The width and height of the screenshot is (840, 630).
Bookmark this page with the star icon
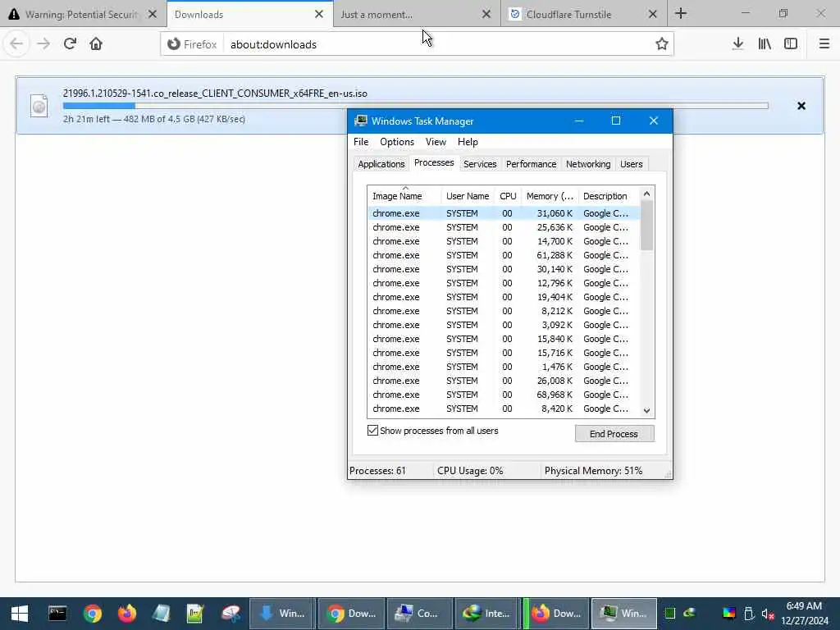tap(662, 44)
